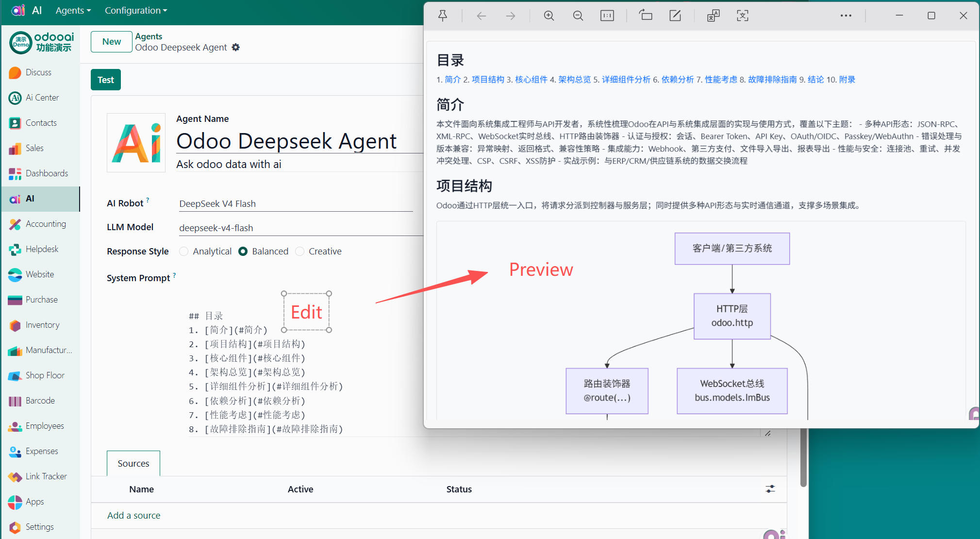Click the Name column header in Sources
980x539 pixels.
pos(141,489)
